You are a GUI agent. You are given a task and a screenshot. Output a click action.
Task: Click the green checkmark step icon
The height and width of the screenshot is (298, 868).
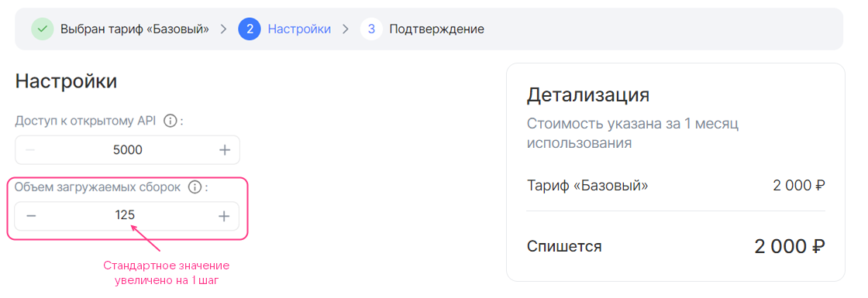pyautogui.click(x=43, y=29)
